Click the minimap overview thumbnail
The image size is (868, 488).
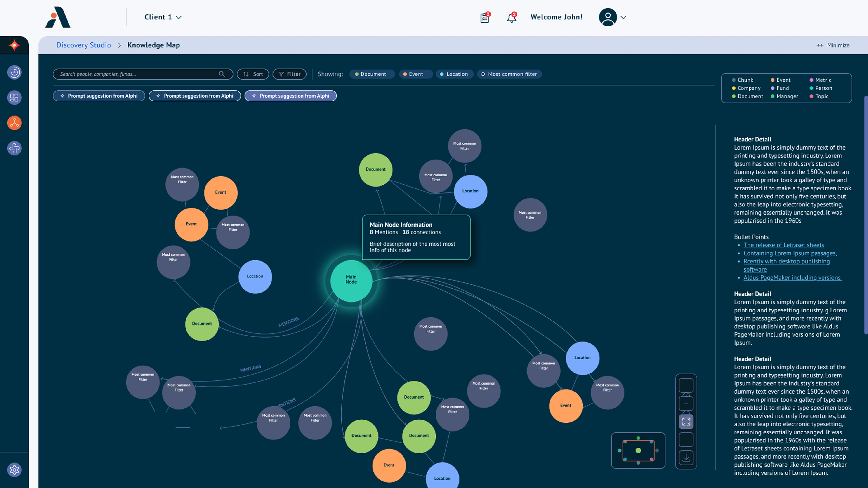(x=638, y=450)
